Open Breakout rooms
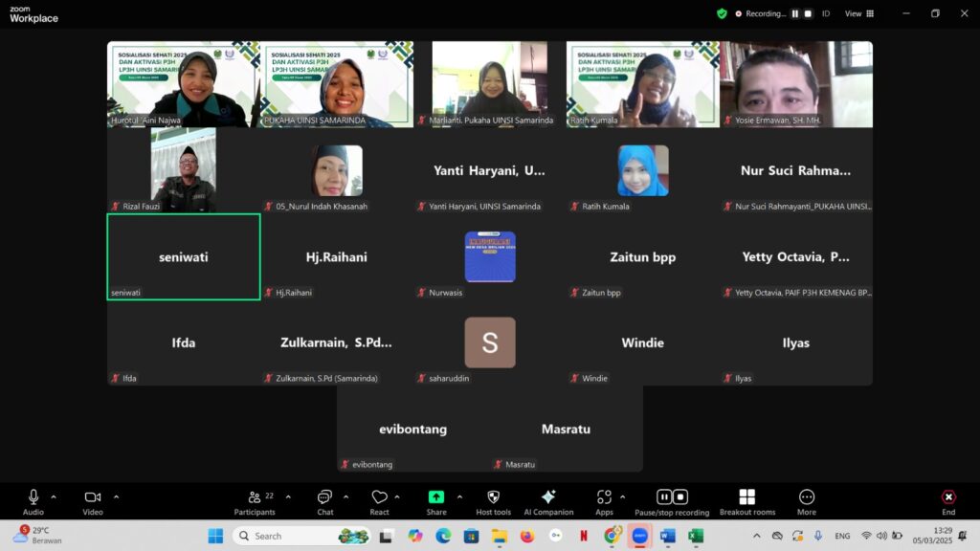980x551 pixels. (x=746, y=497)
